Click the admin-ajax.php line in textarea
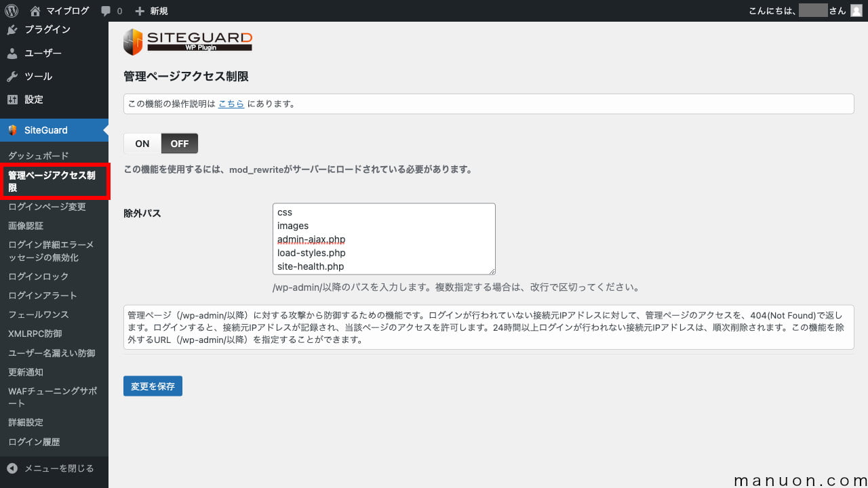The height and width of the screenshot is (488, 868). point(311,239)
